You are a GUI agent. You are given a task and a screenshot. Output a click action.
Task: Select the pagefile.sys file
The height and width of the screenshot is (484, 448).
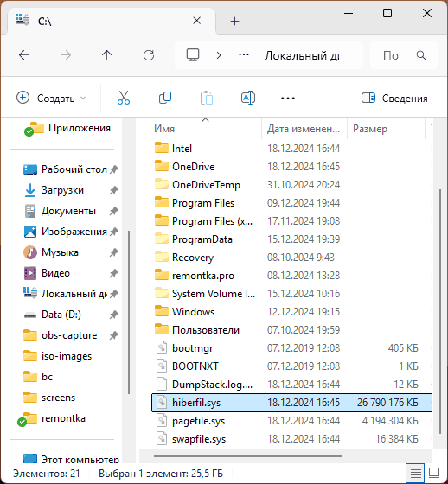(x=189, y=421)
